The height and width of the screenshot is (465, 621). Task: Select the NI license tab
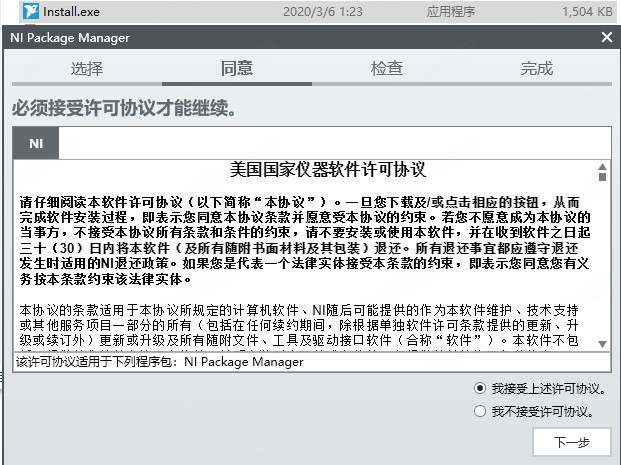click(36, 143)
